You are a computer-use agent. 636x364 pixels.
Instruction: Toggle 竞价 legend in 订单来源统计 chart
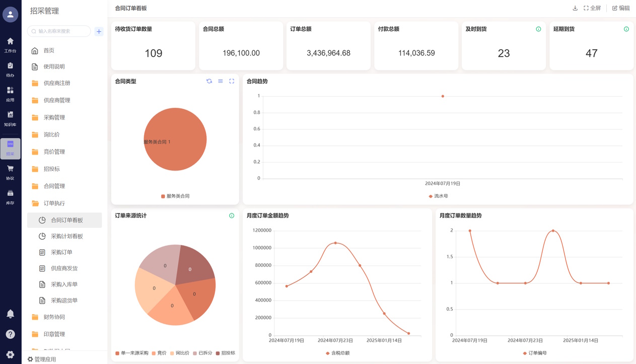(159, 353)
